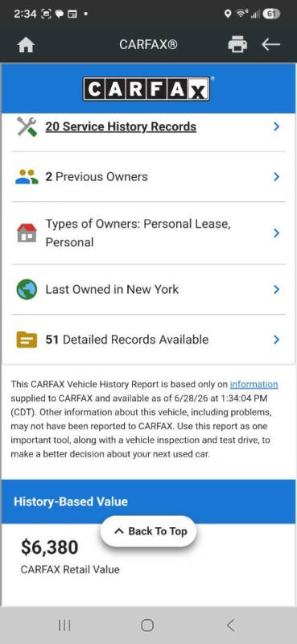Screen dimensions: 297x644
Task: Expand Previous Owners chevron
Action: (276, 177)
